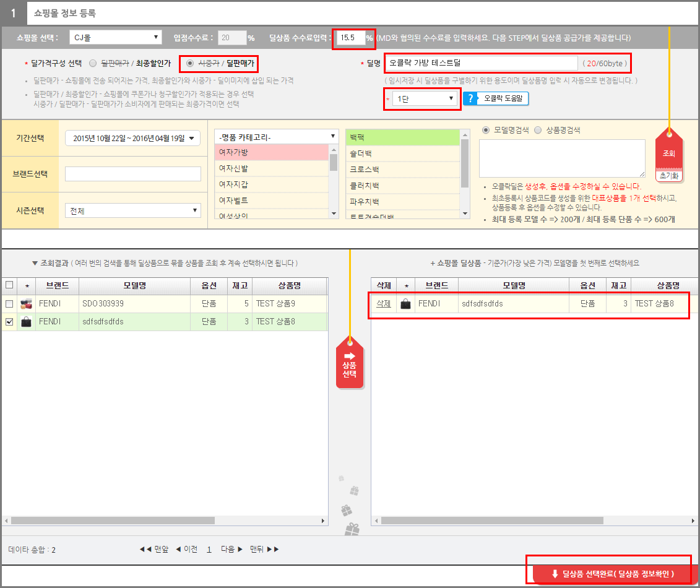Click the 딜명 text input field
700x588 pixels.
coord(480,63)
